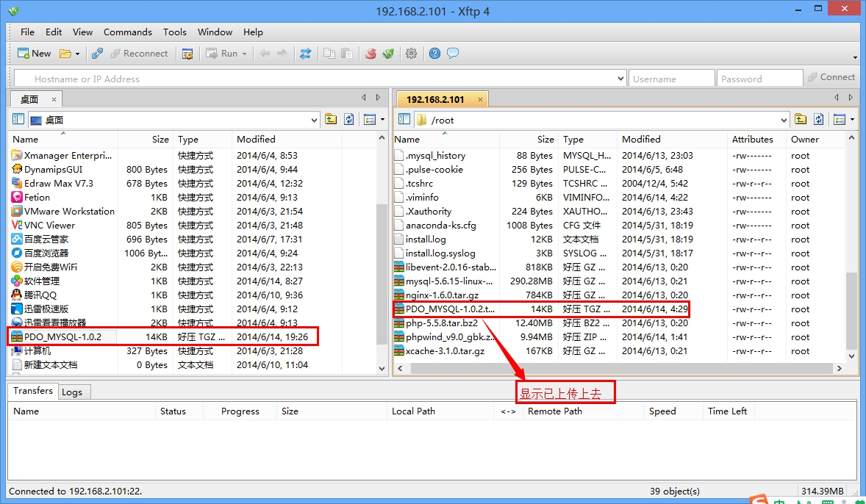
Task: Refresh the remote pane listing
Action: [818, 119]
